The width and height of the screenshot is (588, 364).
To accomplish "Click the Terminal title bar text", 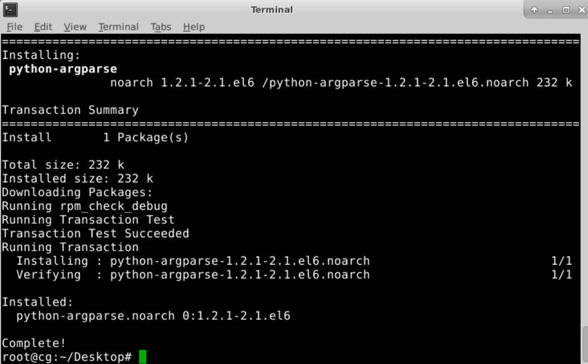I will pyautogui.click(x=271, y=8).
